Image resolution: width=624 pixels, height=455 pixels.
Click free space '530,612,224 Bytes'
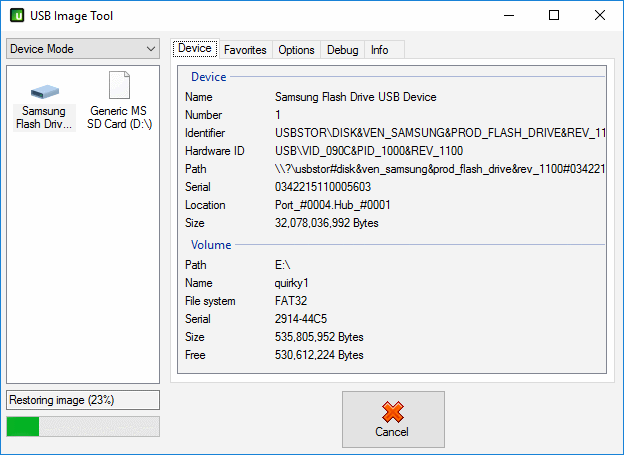[319, 355]
